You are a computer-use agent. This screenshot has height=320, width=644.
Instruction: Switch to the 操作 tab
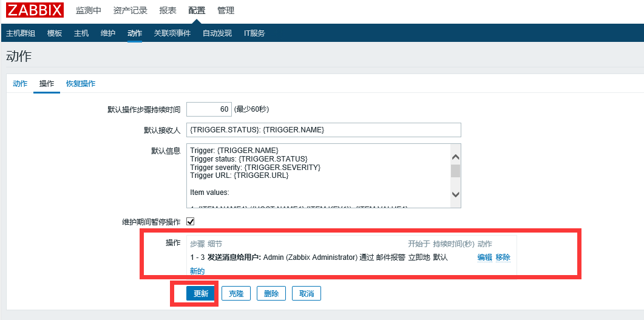click(x=46, y=84)
